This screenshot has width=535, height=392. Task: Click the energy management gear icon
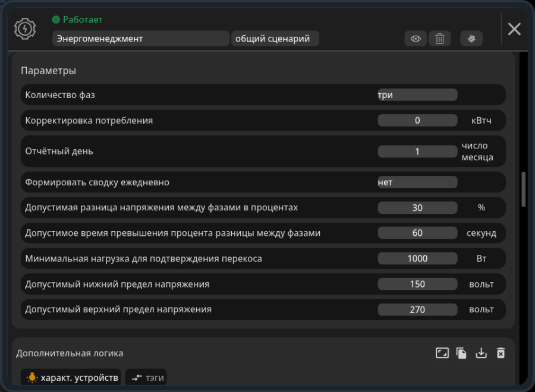pos(25,29)
